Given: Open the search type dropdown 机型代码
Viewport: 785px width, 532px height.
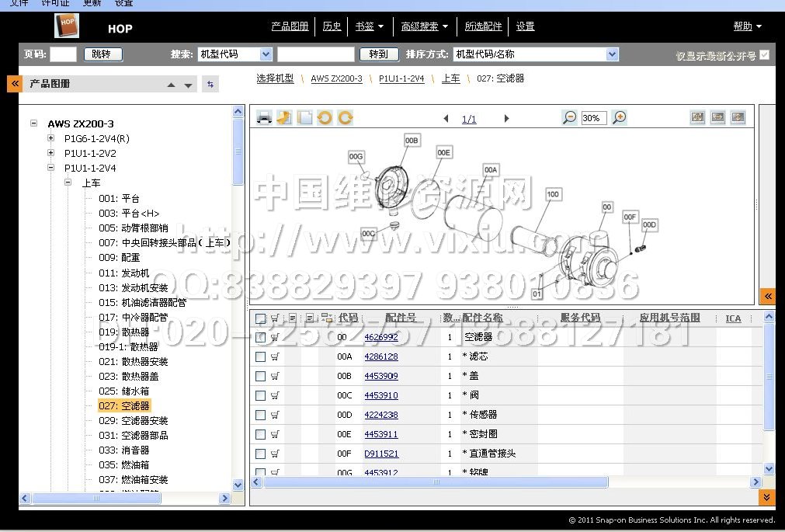Looking at the screenshot, I should point(266,54).
